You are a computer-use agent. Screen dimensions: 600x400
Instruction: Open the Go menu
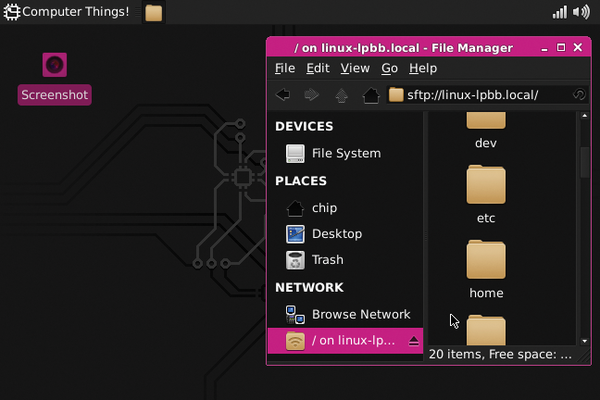pyautogui.click(x=389, y=68)
